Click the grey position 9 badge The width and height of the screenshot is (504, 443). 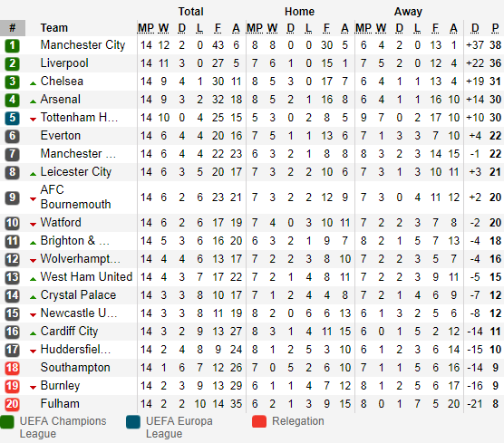pyautogui.click(x=12, y=197)
